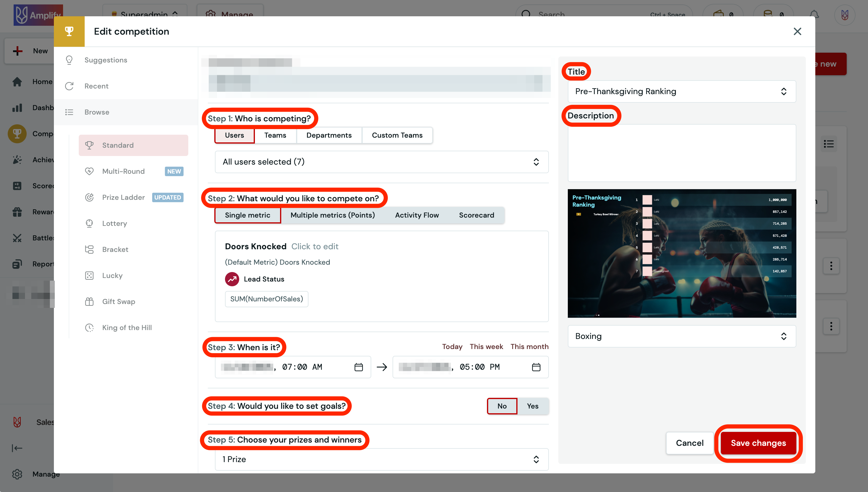Screen dimensions: 868x492
Task: Select No for setting goals
Action: 502,406
